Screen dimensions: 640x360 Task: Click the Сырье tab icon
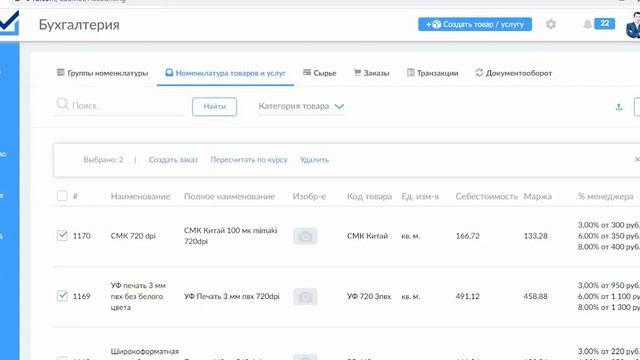tap(307, 72)
